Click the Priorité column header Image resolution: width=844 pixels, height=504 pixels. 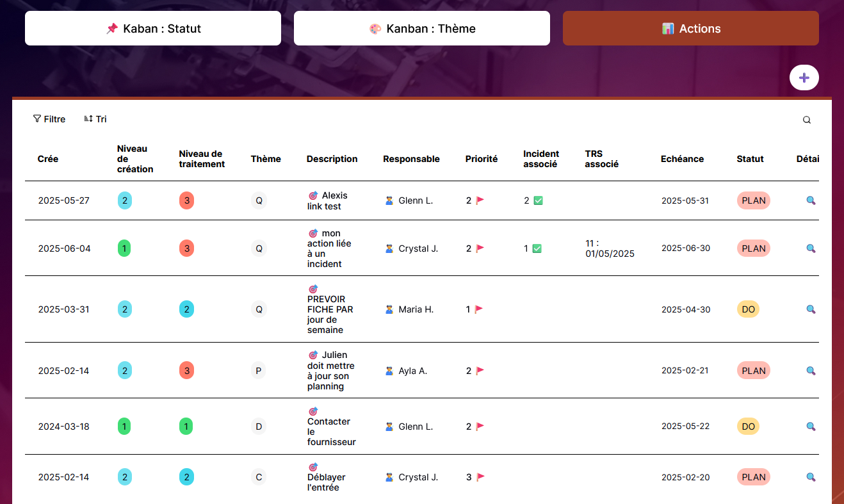pos(482,159)
